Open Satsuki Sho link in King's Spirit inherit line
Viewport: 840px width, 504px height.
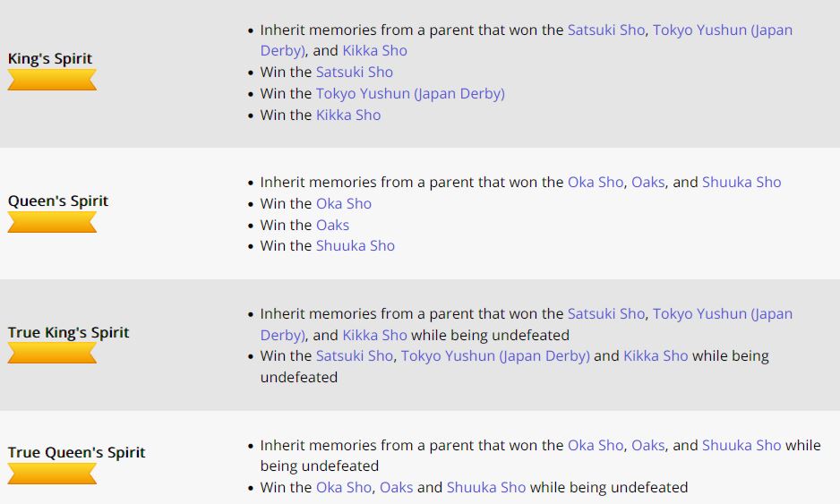(606, 30)
